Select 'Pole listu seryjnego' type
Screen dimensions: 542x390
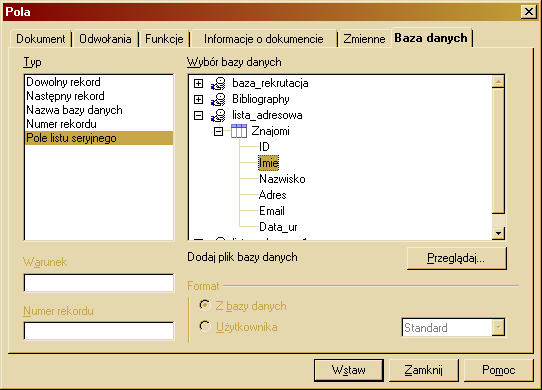(x=99, y=138)
